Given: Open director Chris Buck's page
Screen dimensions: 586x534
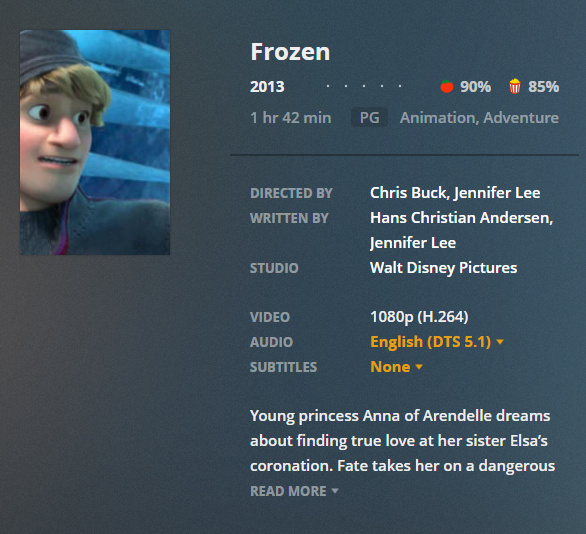Looking at the screenshot, I should point(408,193).
